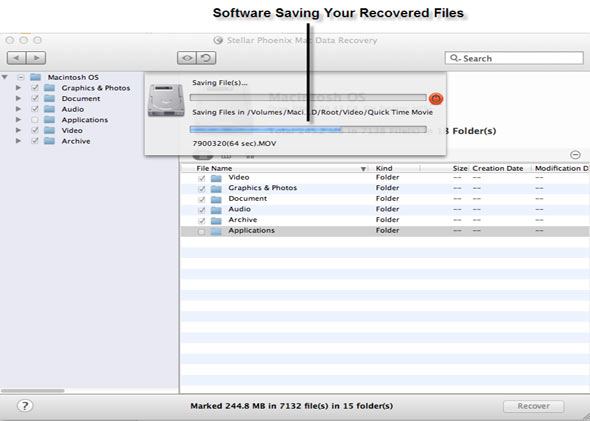Screen dimensions: 590x421
Task: Toggle Macintosh OS checkbox in sidebar tree
Action: click(21, 77)
